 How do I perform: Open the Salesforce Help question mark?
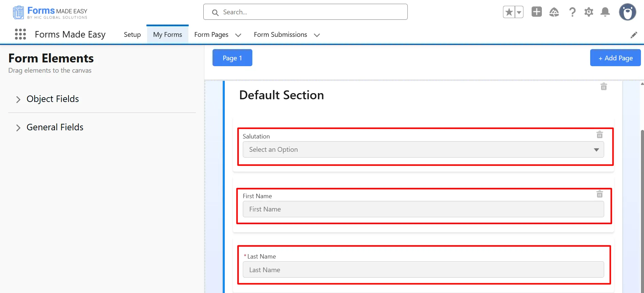pos(572,12)
